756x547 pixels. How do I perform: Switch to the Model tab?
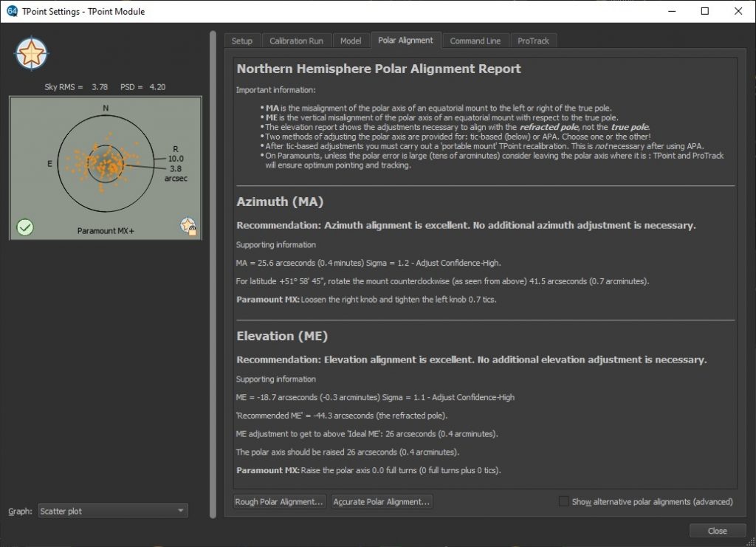point(351,41)
